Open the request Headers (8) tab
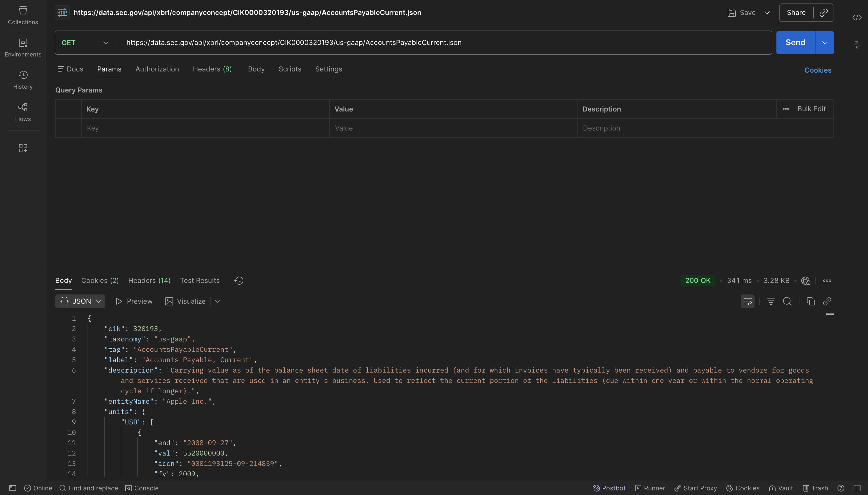The image size is (868, 495). click(212, 69)
